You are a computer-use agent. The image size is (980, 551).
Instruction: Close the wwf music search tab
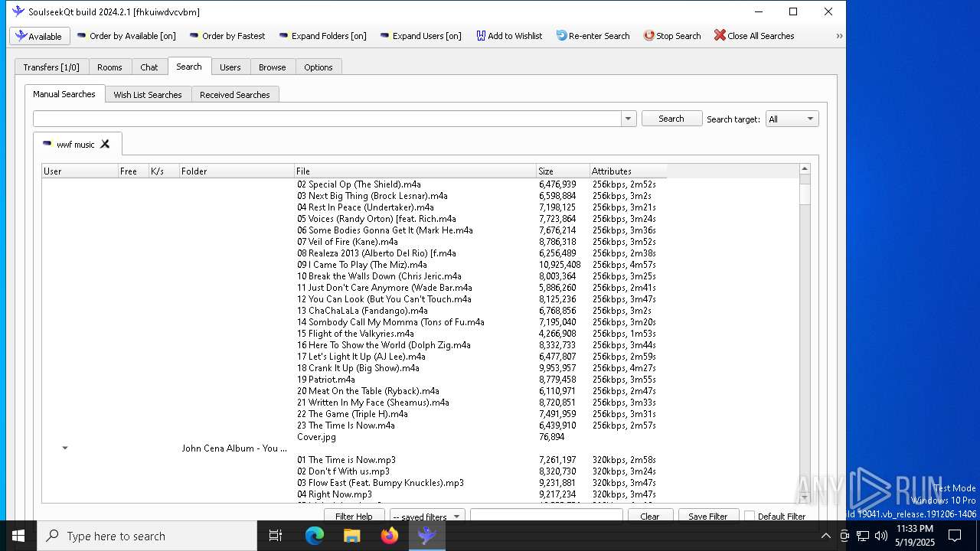105,144
